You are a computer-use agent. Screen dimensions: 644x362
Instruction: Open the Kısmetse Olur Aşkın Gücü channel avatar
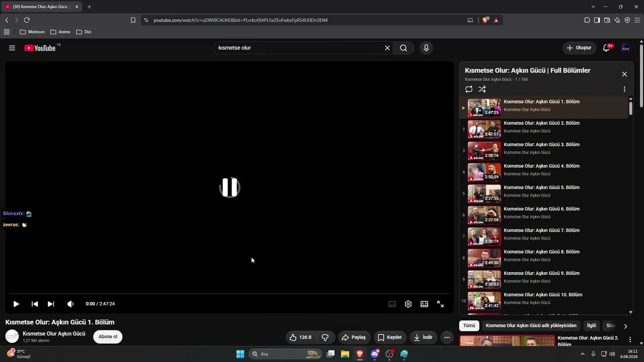click(x=12, y=336)
